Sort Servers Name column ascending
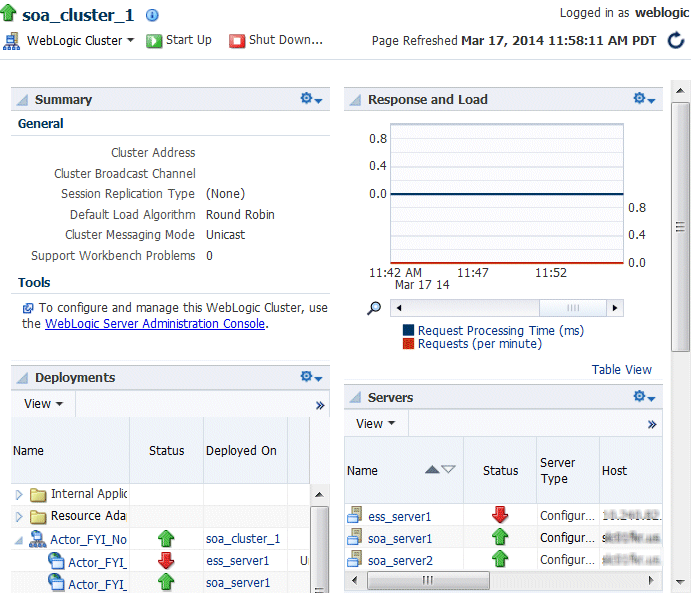The height and width of the screenshot is (596, 695). [432, 469]
